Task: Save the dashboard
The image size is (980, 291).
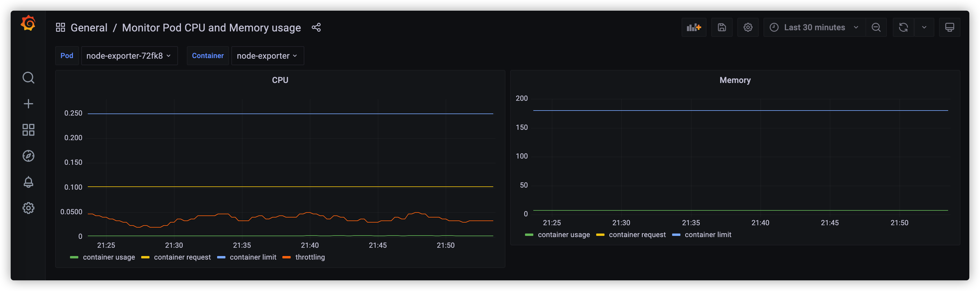Action: click(722, 27)
